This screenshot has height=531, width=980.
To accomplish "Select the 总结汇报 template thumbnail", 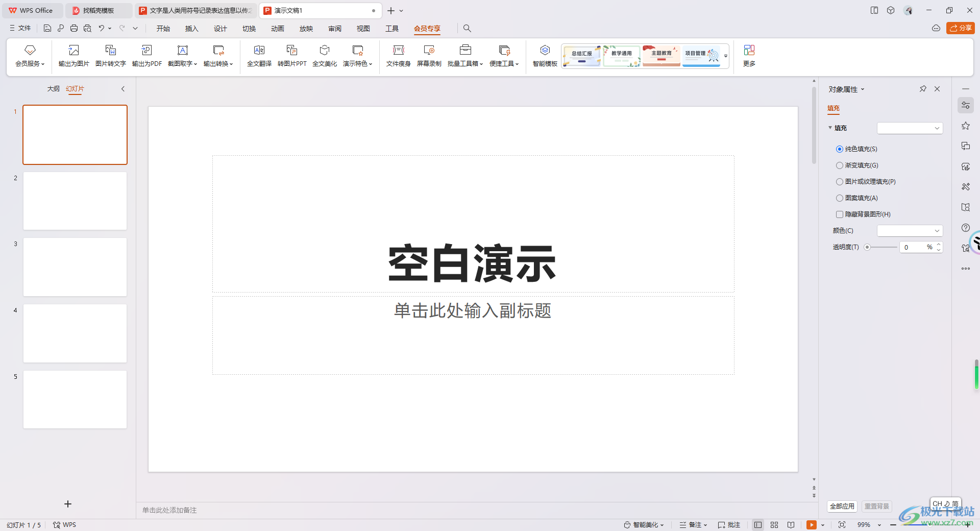I will [582, 56].
